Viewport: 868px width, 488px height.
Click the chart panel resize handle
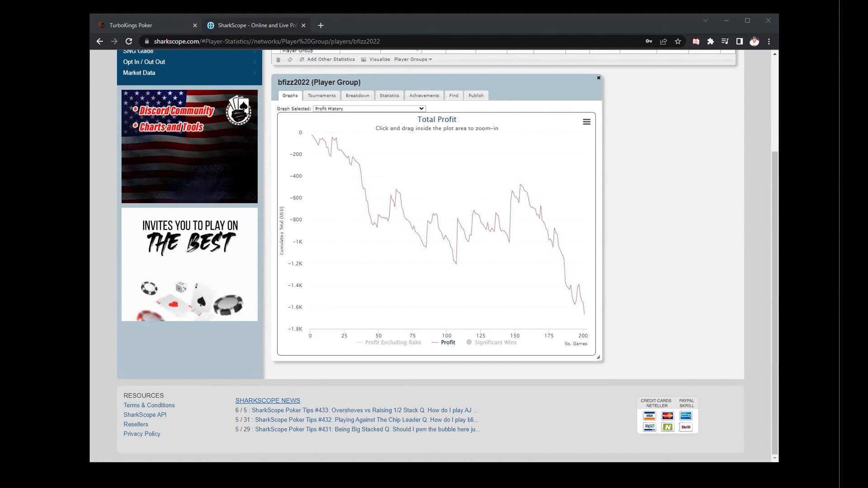pyautogui.click(x=598, y=357)
